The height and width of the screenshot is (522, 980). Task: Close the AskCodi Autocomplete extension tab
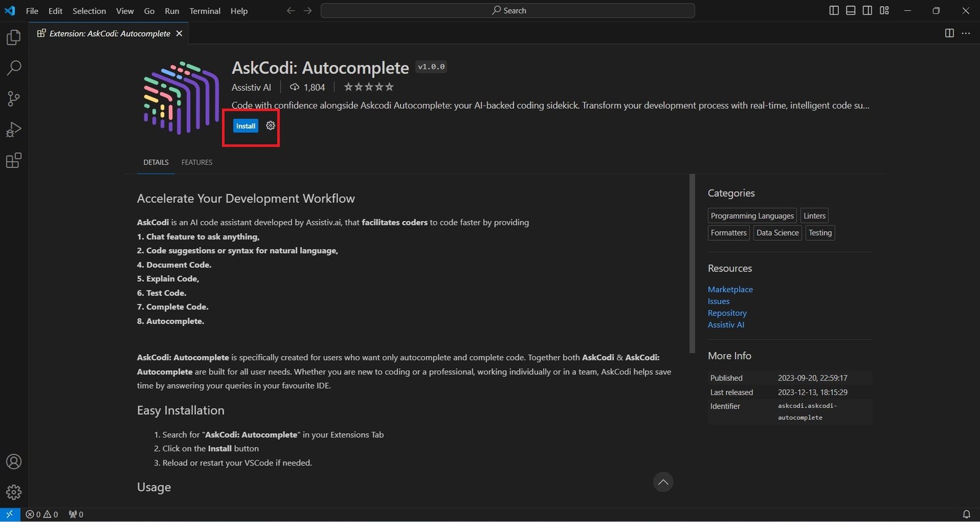(x=179, y=33)
